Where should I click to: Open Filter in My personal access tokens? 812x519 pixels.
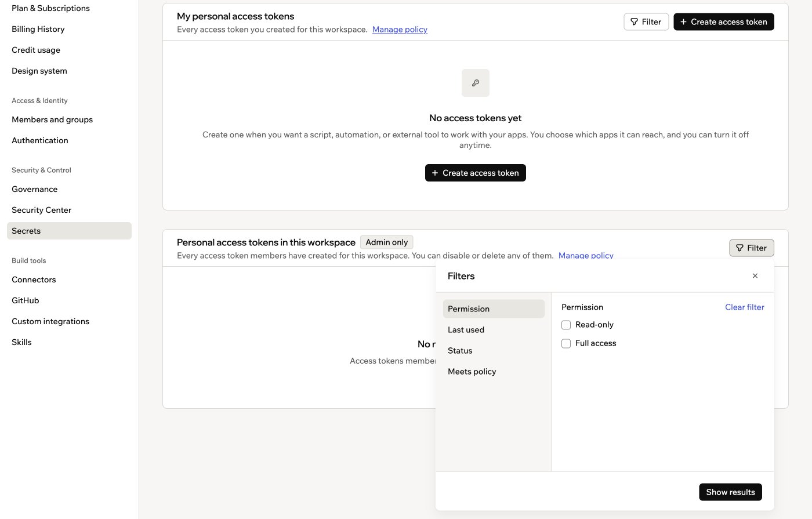646,21
